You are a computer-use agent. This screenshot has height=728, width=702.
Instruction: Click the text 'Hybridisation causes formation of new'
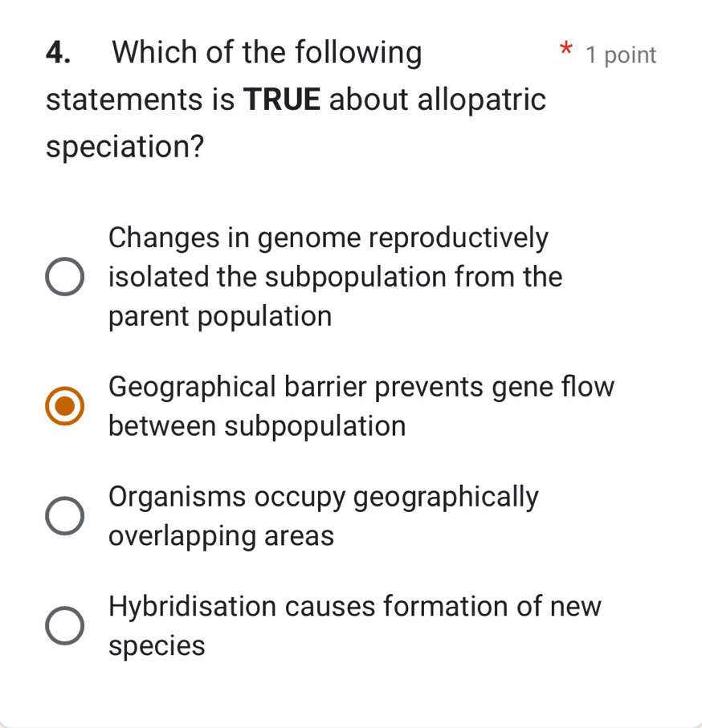[354, 606]
